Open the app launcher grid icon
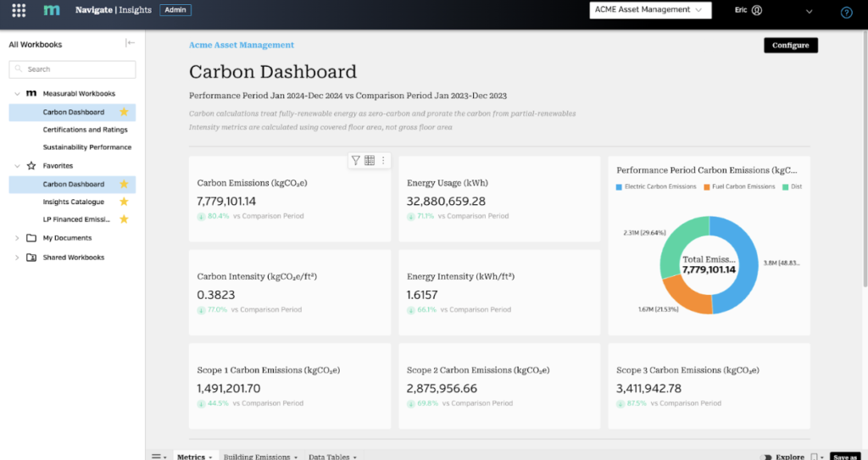Viewport: 868px width, 460px height. coord(19,10)
